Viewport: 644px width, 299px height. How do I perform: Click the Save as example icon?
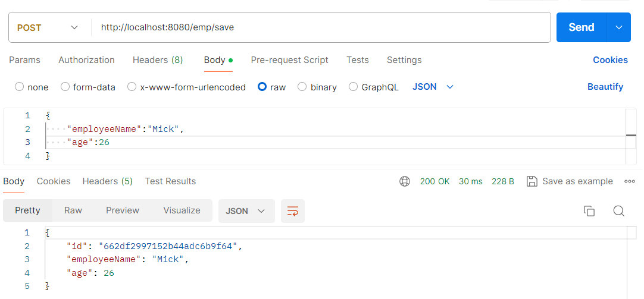click(533, 181)
